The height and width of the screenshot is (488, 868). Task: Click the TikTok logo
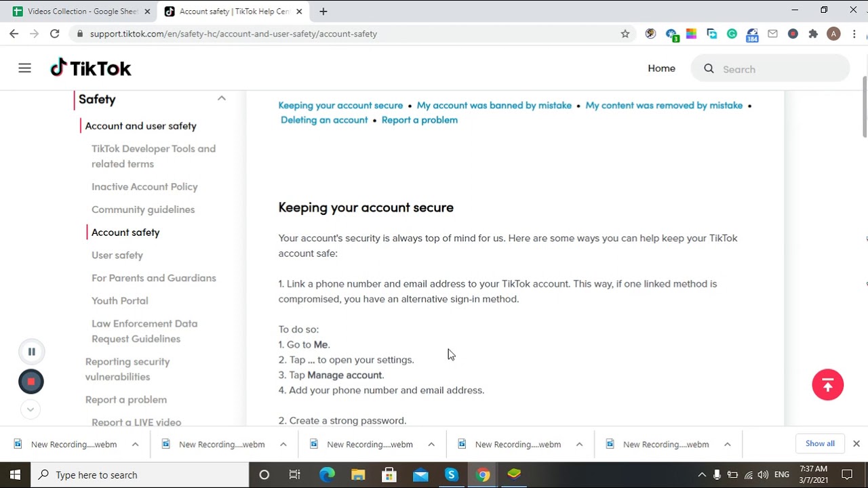(x=91, y=68)
